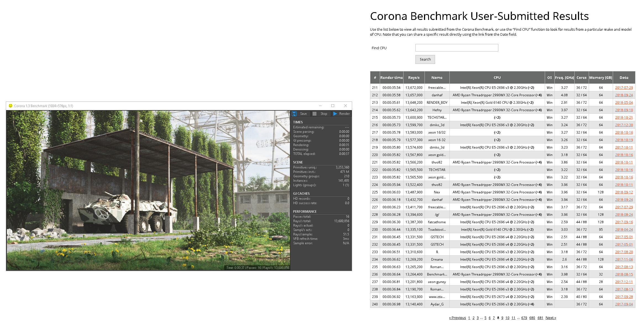Open date link 2018-08-24 for /g/
This screenshot has width=644, height=322.
[624, 214]
